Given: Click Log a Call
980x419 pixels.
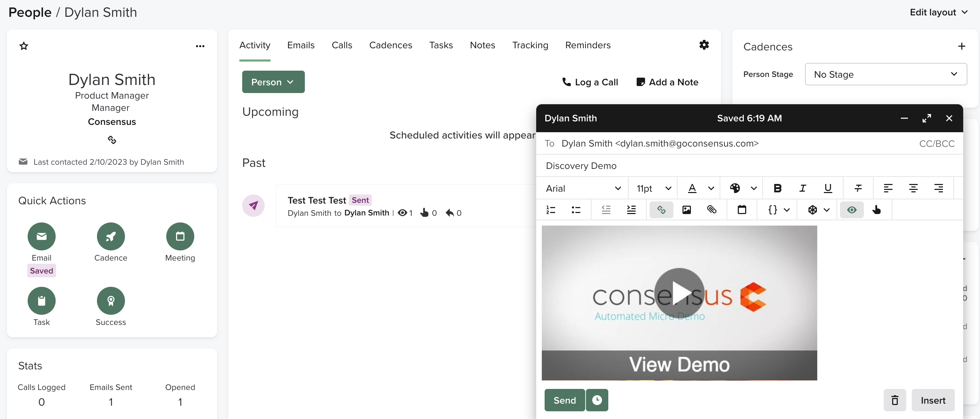Looking at the screenshot, I should [x=590, y=82].
